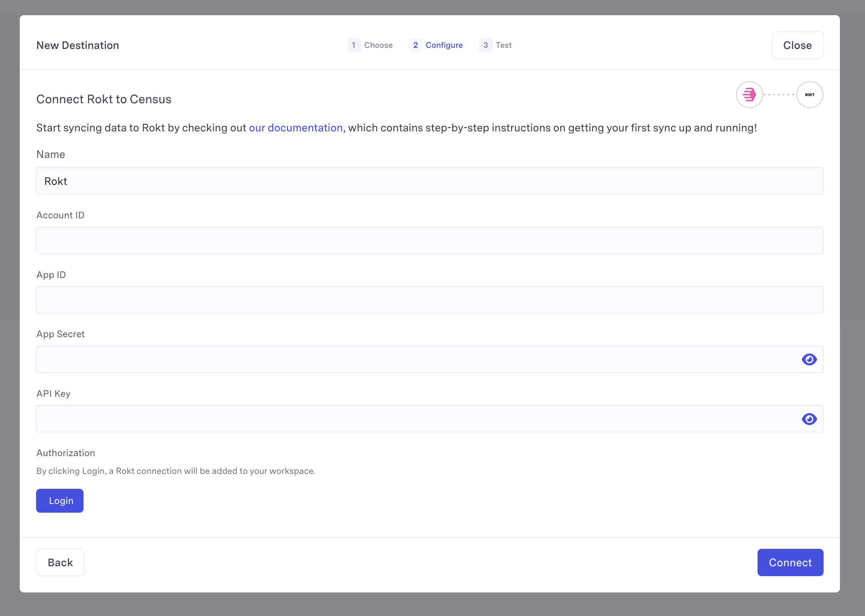This screenshot has height=616, width=865.
Task: Go to the Choose step
Action: coord(370,45)
